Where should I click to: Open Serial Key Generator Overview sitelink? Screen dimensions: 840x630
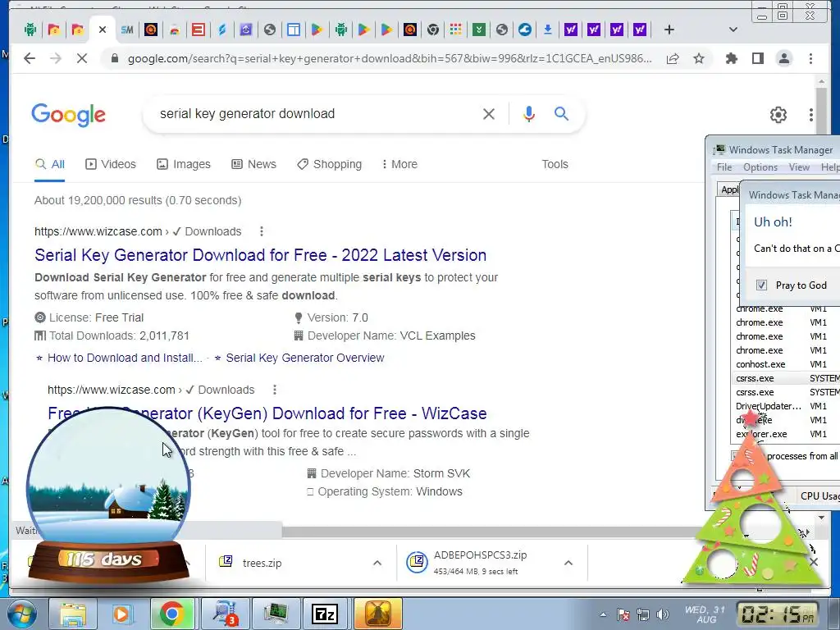coord(305,358)
